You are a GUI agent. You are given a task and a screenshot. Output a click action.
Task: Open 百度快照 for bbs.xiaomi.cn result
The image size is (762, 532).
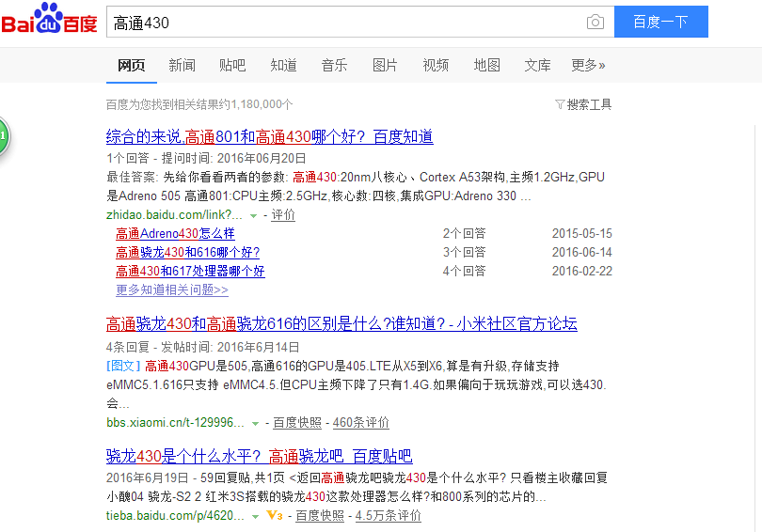(x=297, y=423)
